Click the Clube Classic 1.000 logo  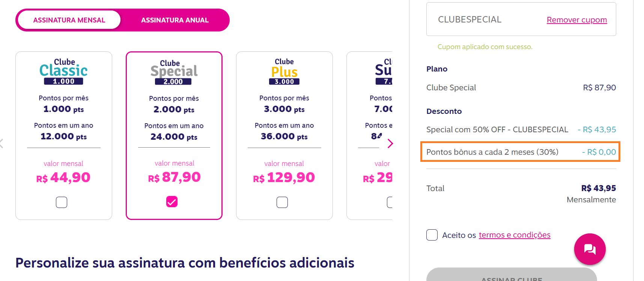[63, 72]
